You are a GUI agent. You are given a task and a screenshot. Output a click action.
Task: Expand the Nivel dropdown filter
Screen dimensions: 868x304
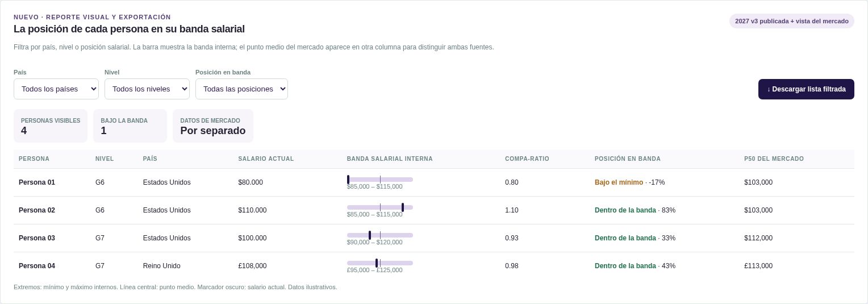pyautogui.click(x=147, y=89)
